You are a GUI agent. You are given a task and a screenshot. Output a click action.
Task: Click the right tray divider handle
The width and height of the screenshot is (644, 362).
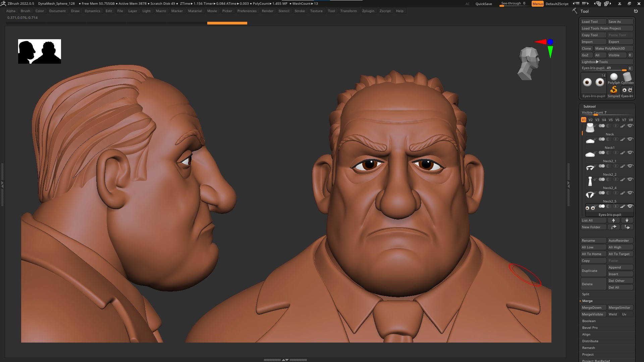click(x=568, y=184)
